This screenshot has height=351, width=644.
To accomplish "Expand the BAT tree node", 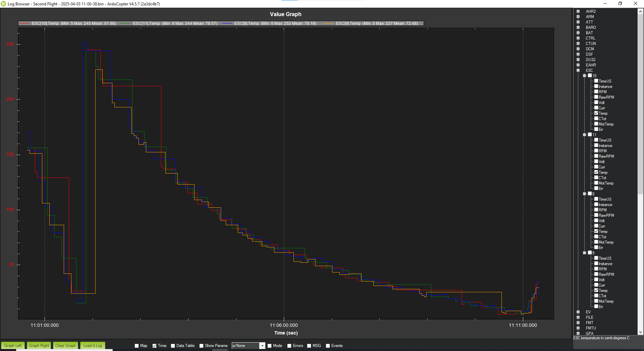I will pos(578,33).
